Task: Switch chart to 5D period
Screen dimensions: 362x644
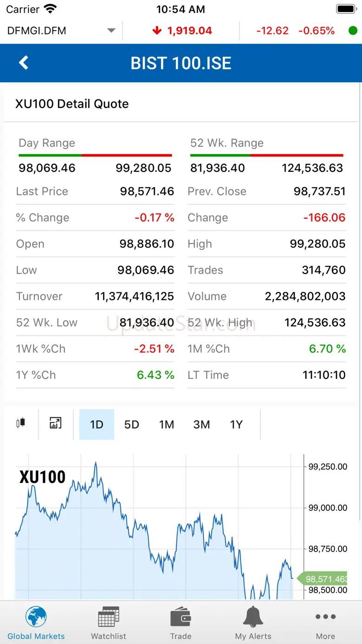Action: pos(131,424)
